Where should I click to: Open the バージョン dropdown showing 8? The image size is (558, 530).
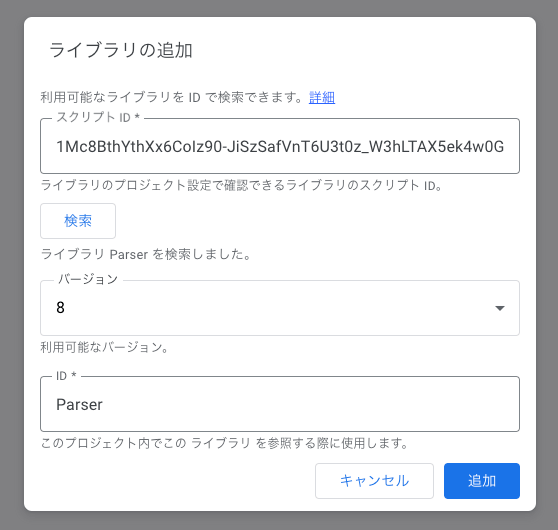coord(280,308)
